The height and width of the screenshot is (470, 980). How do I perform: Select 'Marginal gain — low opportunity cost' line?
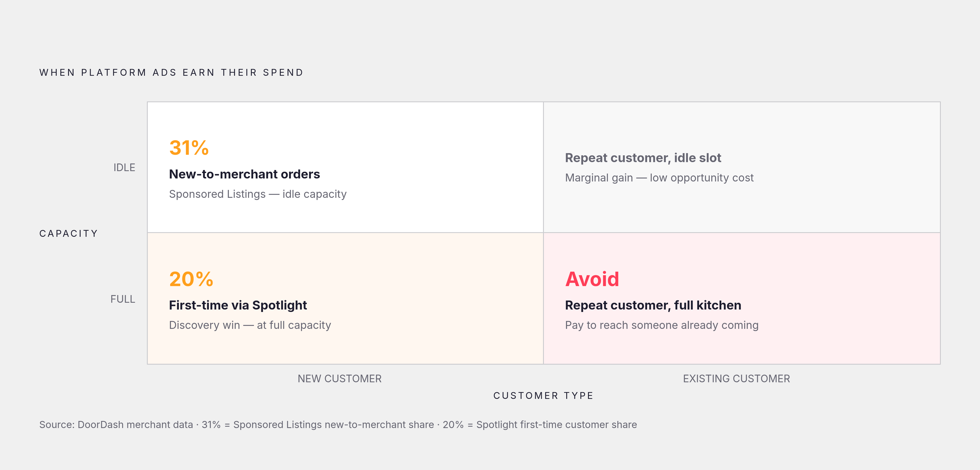click(x=659, y=178)
